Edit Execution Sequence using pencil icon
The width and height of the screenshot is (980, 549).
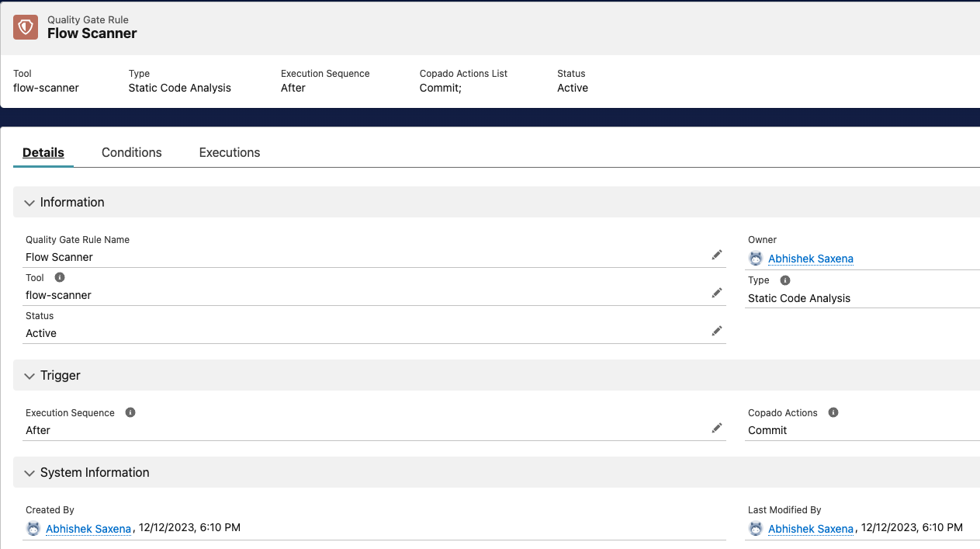click(x=716, y=428)
